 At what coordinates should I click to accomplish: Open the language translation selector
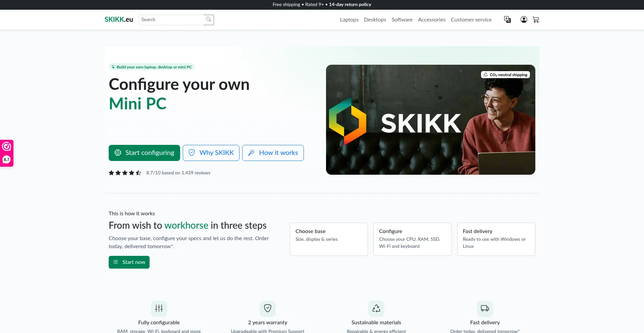(x=507, y=20)
